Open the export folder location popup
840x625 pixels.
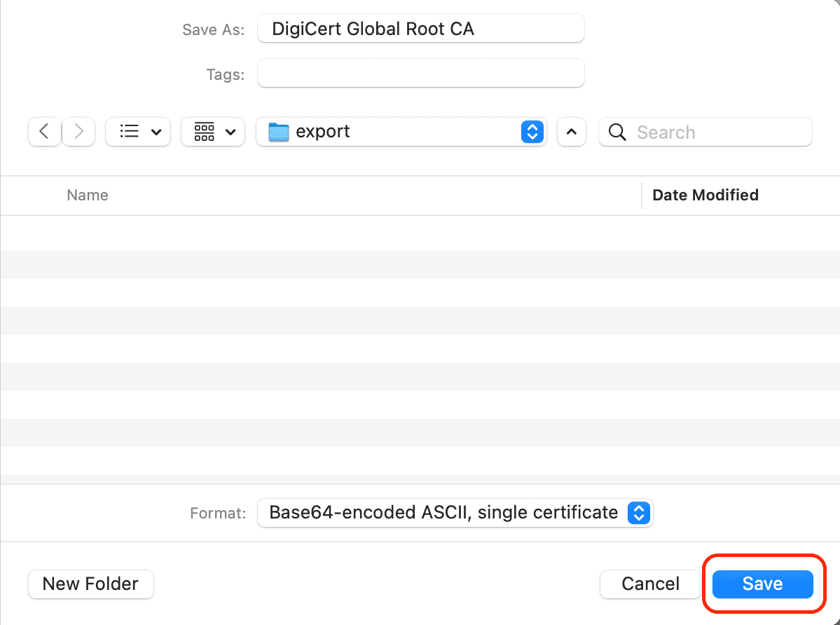(x=401, y=132)
